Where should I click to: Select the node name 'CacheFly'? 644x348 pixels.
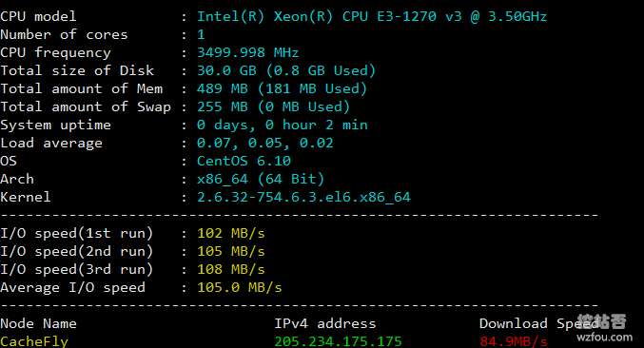click(34, 341)
